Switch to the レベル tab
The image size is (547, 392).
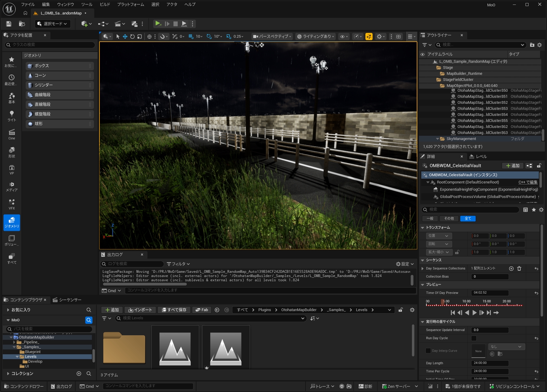pos(478,156)
